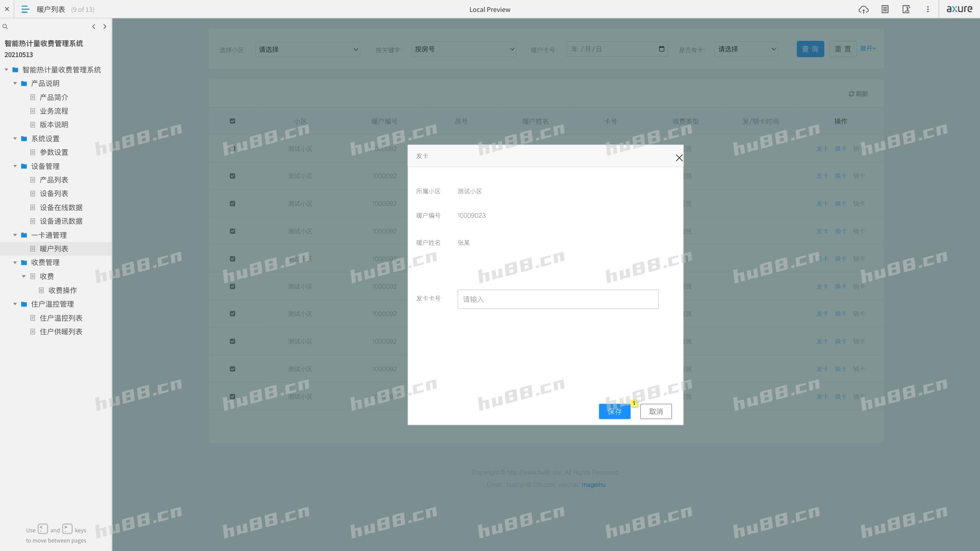The height and width of the screenshot is (551, 980).
Task: Open 住户温控列表 page in sidebar
Action: point(61,318)
